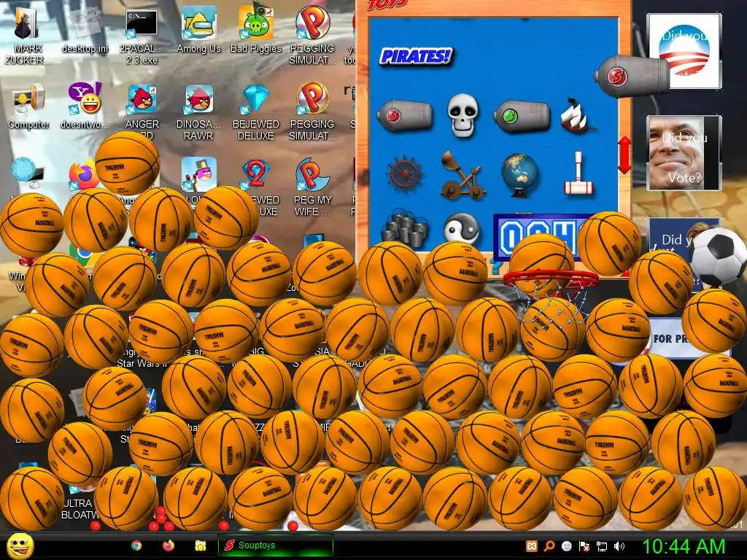
Task: Open the volume speaker tray icon
Action: (619, 546)
